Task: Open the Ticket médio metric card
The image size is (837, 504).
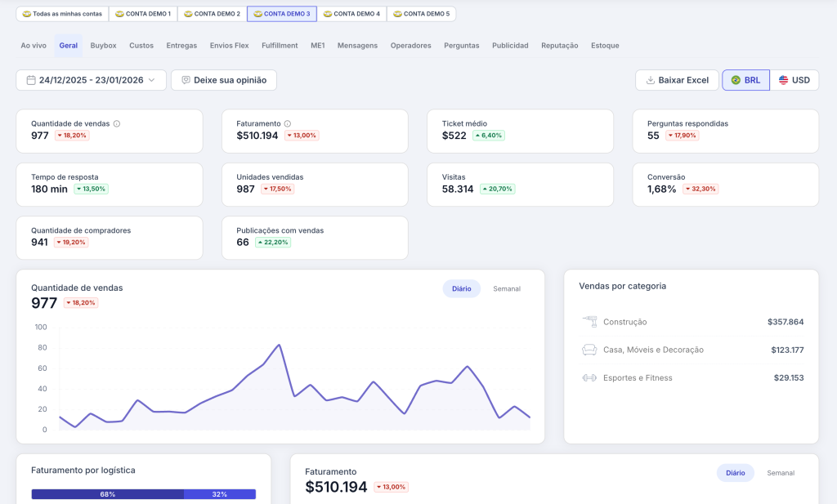Action: [520, 131]
